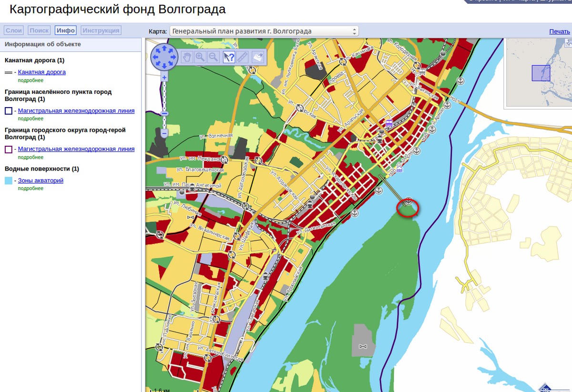
Task: Click подробнее under Зоны акваторий
Action: 31,188
